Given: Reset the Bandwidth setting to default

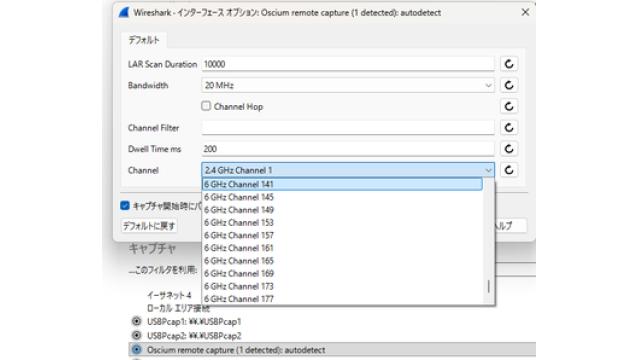Looking at the screenshot, I should 509,85.
